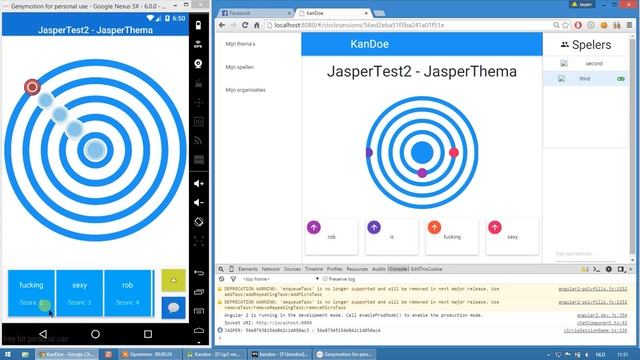The width and height of the screenshot is (640, 360).
Task: Reload the page in Chrome
Action: click(x=245, y=25)
